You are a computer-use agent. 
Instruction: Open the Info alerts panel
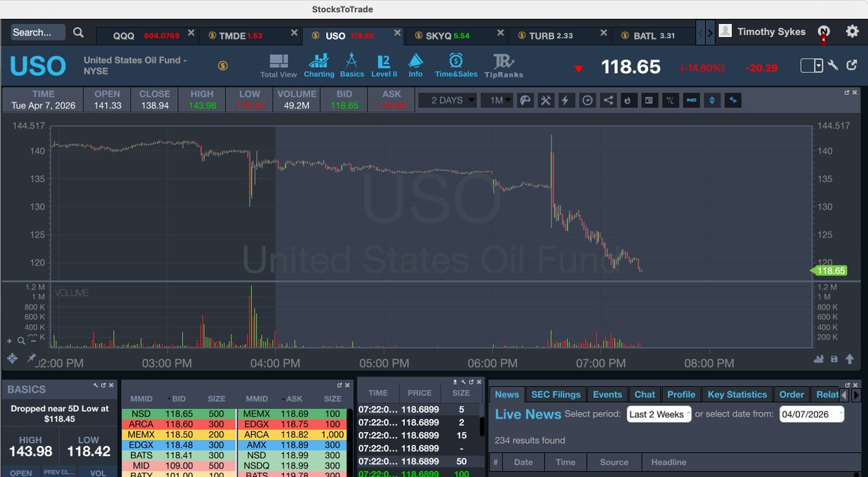[416, 65]
